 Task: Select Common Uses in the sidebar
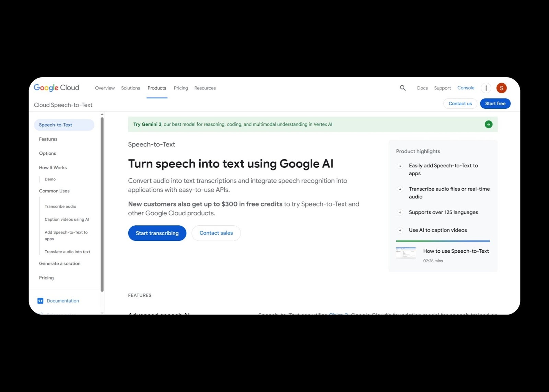coord(54,191)
